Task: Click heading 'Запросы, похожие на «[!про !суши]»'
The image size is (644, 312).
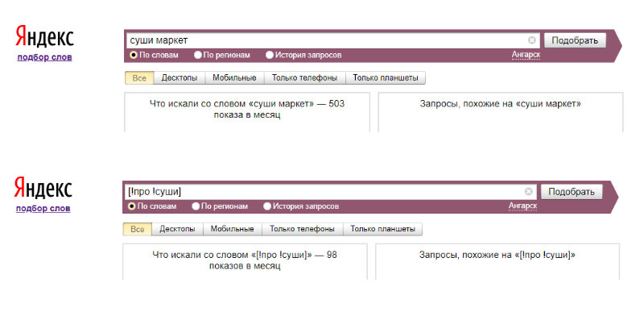Action: pyautogui.click(x=497, y=255)
